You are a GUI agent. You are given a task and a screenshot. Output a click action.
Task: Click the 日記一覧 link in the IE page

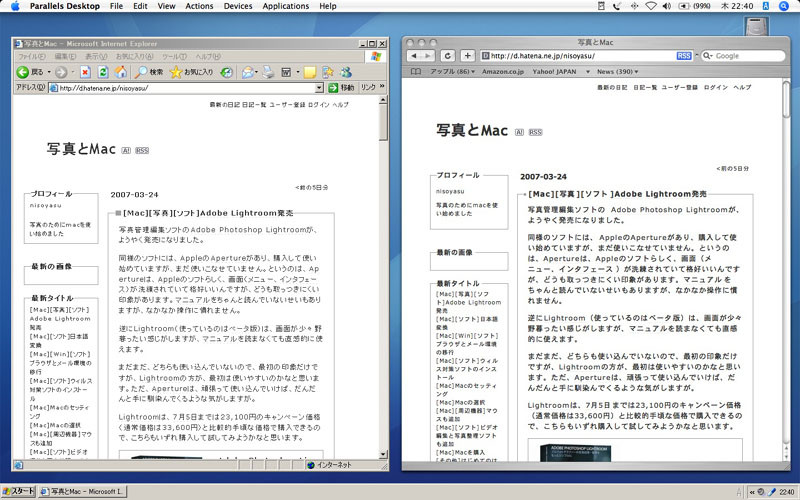tap(254, 104)
